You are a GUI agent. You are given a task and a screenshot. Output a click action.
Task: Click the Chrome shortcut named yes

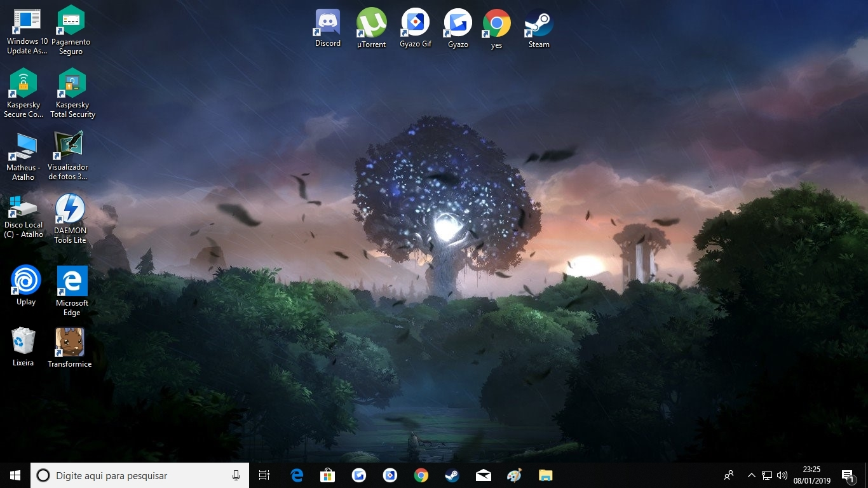point(496,29)
